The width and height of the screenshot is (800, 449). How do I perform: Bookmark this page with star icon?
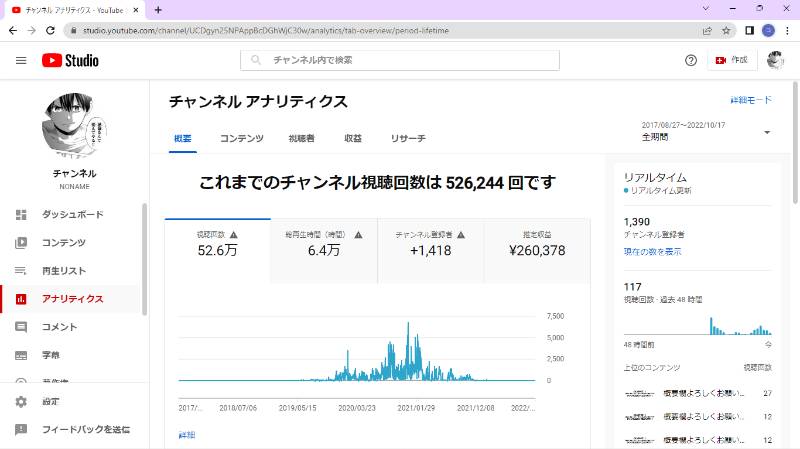[x=726, y=31]
